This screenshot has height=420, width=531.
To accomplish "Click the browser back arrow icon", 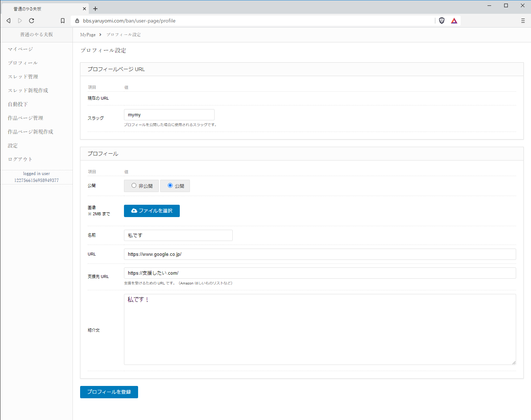I will tap(9, 21).
